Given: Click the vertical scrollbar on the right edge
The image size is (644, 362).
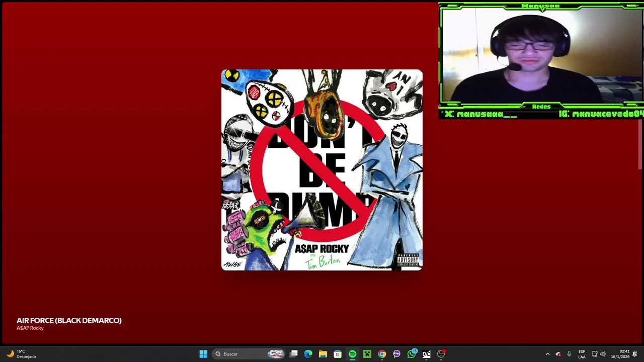Looking at the screenshot, I should coord(641,145).
